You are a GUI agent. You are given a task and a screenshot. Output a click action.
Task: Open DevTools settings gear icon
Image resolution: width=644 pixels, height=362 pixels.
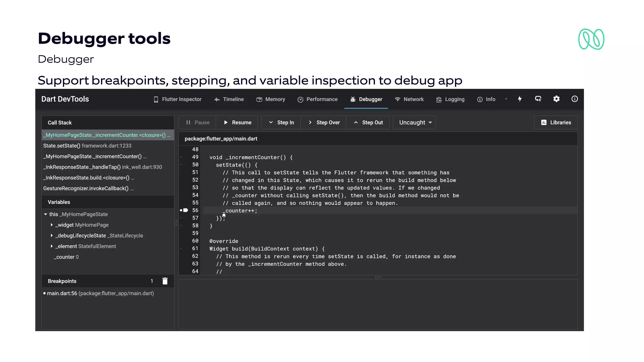pyautogui.click(x=556, y=99)
